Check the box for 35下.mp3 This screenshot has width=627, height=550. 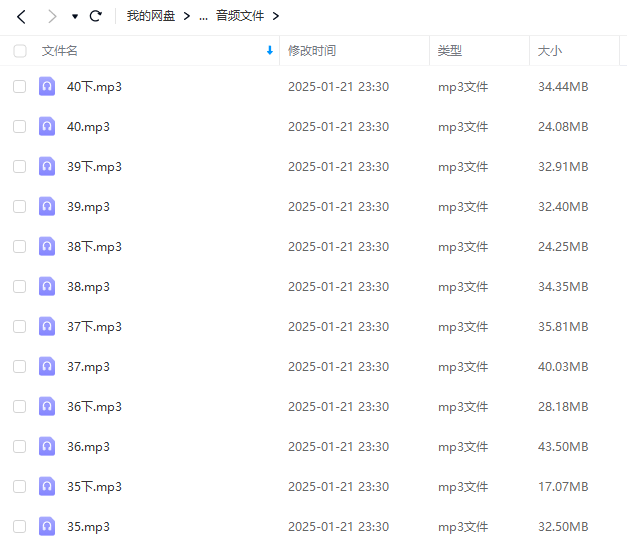coord(20,486)
